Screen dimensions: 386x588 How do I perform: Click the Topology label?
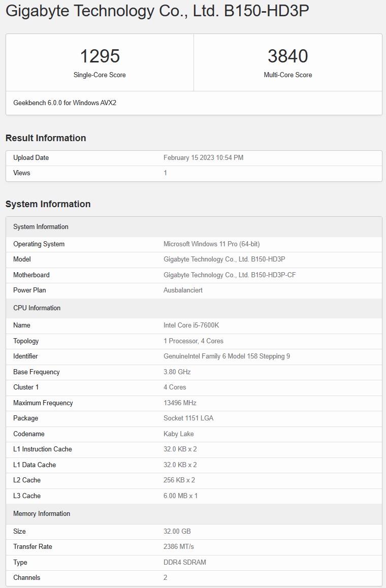point(26,341)
